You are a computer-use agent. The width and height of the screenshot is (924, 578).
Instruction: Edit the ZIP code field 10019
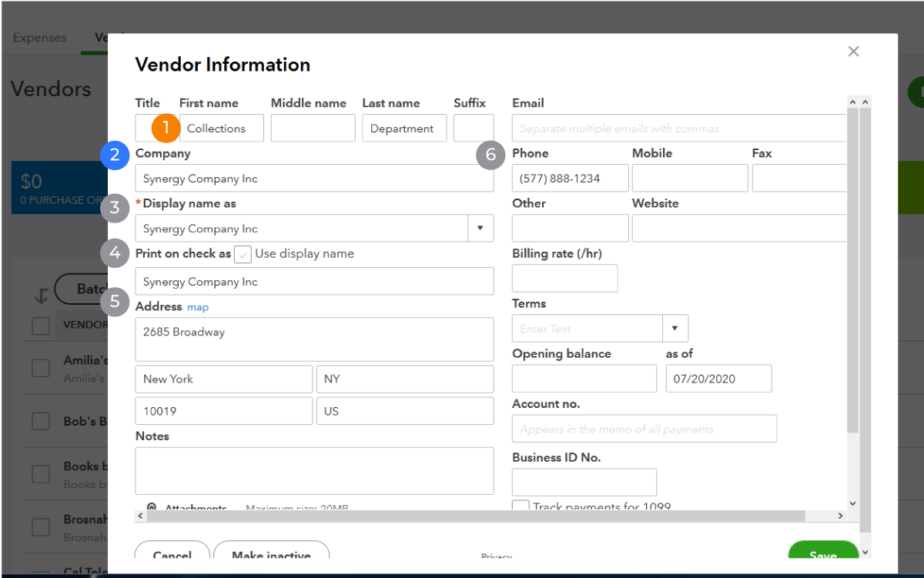click(x=223, y=410)
